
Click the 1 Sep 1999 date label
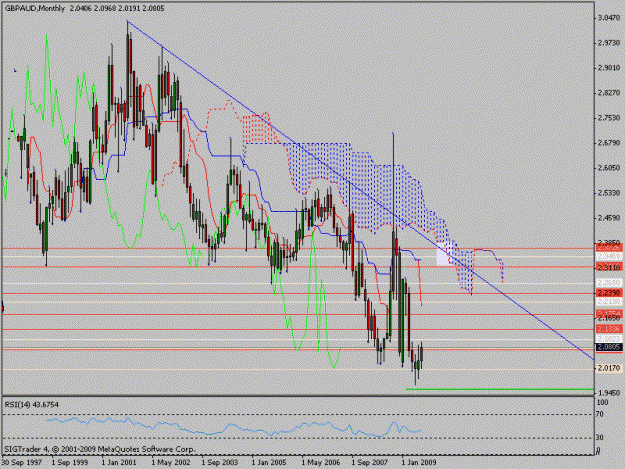70,463
